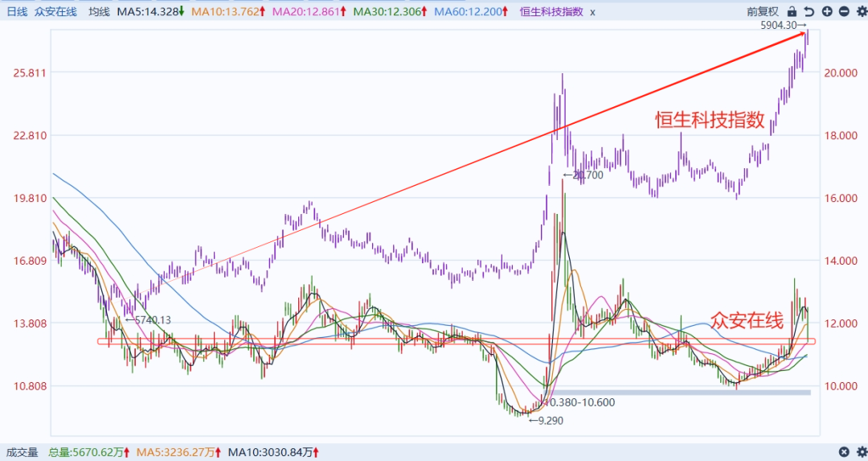Click the unlock padlock icon
This screenshot has width=868, height=461.
[792, 11]
